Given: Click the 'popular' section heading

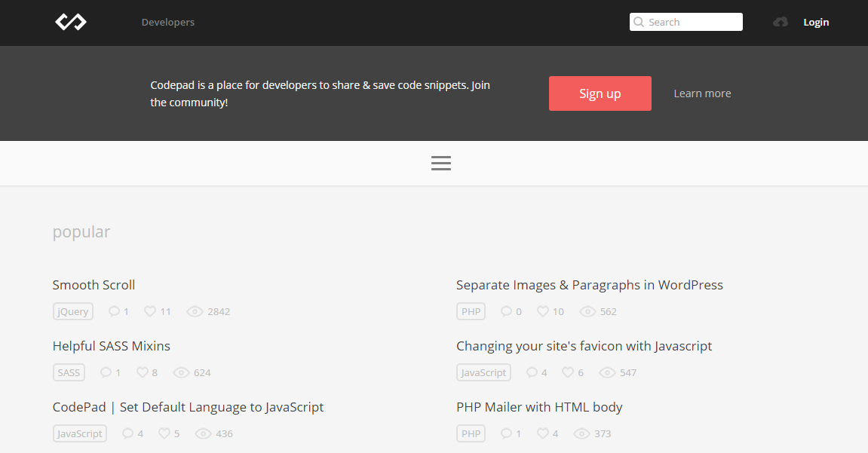Looking at the screenshot, I should pos(81,231).
